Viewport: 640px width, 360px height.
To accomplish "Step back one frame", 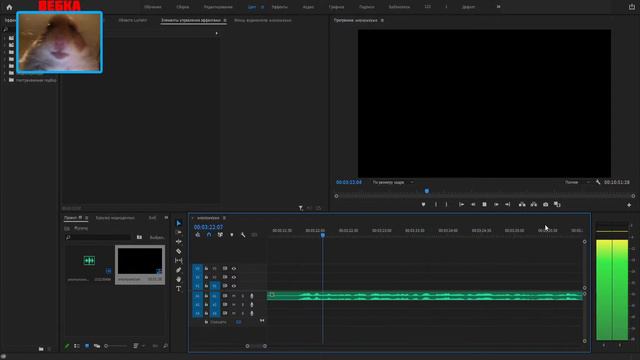I will point(473,204).
